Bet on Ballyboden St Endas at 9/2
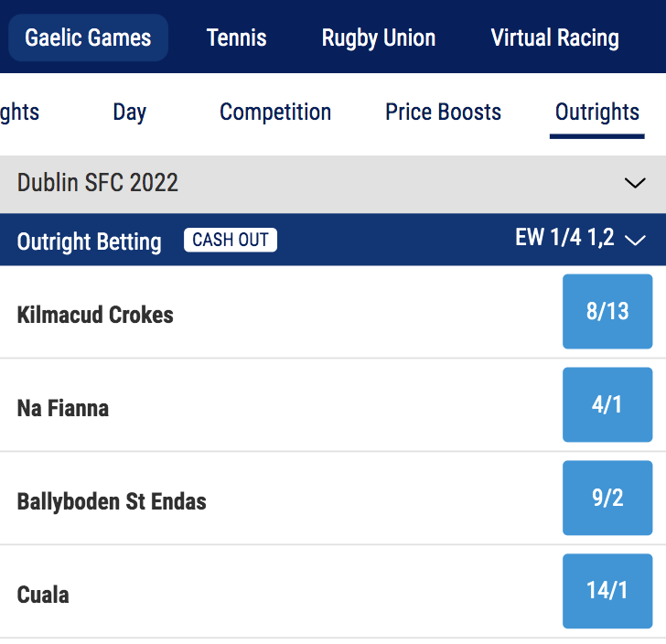 607,498
